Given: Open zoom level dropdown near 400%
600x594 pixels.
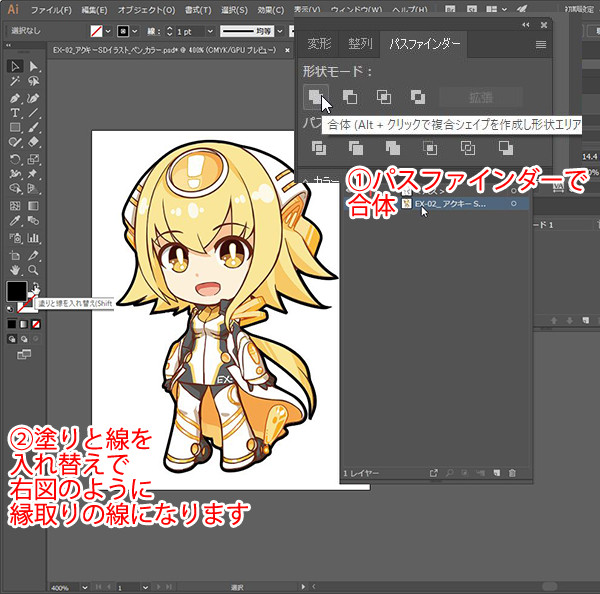Looking at the screenshot, I should pyautogui.click(x=85, y=587).
